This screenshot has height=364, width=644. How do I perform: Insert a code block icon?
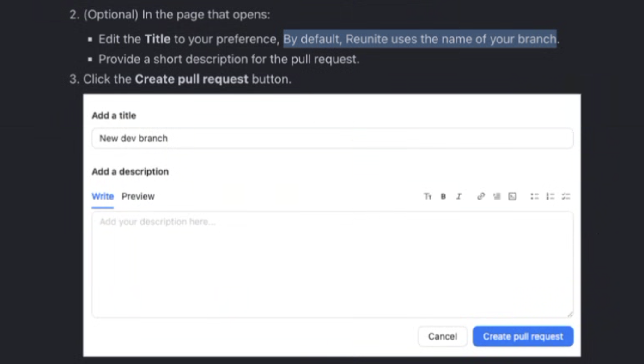pyautogui.click(x=512, y=196)
